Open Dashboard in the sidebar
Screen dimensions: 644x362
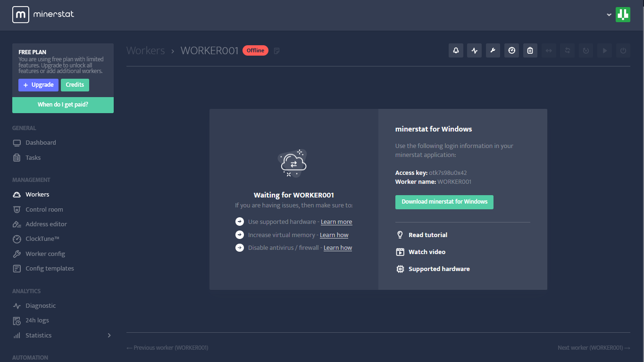(x=41, y=143)
